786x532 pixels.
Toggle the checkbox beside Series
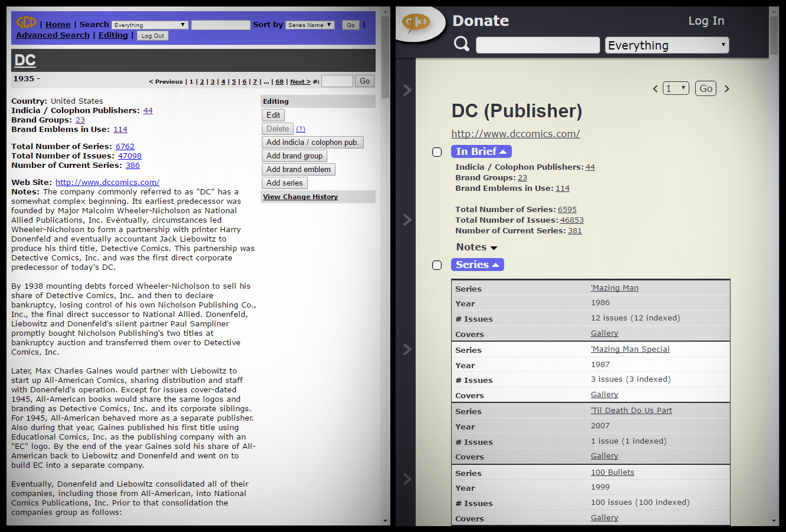437,265
